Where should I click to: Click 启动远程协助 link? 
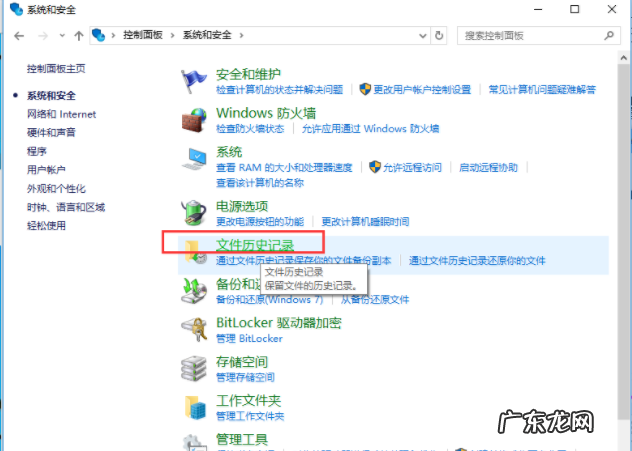tap(488, 167)
